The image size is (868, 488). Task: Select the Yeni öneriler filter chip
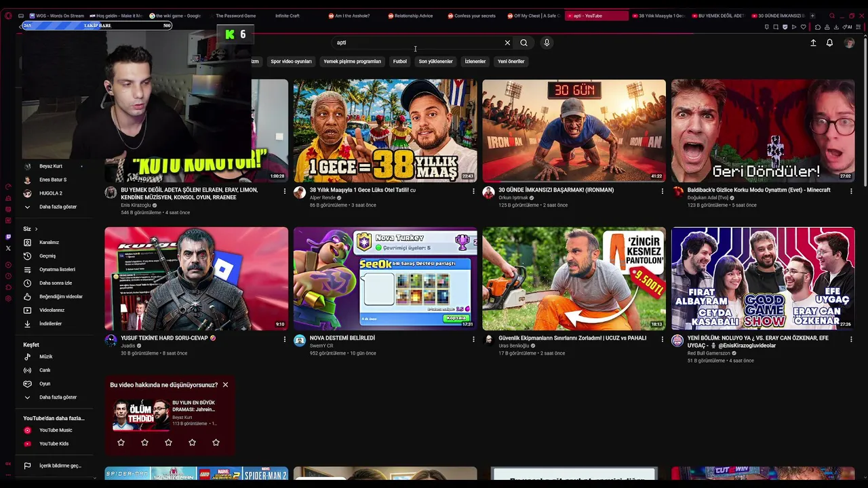pyautogui.click(x=511, y=62)
